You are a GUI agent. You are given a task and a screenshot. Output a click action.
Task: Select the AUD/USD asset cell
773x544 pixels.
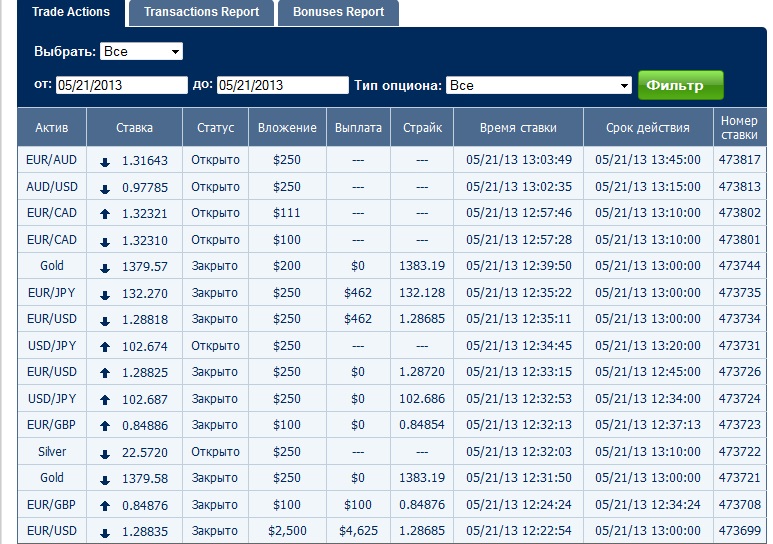coord(52,186)
